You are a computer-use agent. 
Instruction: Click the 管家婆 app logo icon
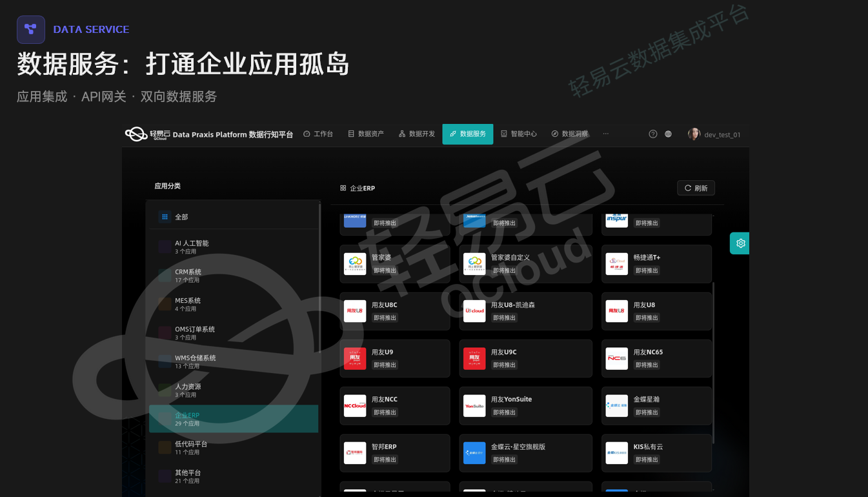pyautogui.click(x=355, y=264)
